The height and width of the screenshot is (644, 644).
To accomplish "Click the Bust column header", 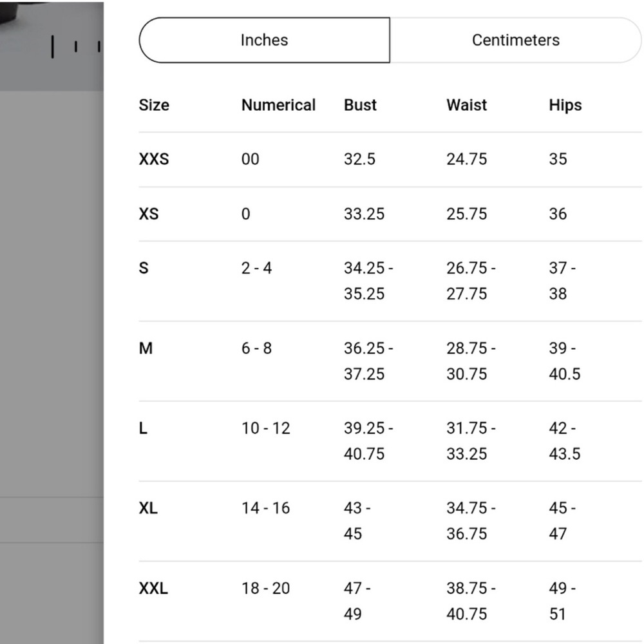I will [360, 105].
